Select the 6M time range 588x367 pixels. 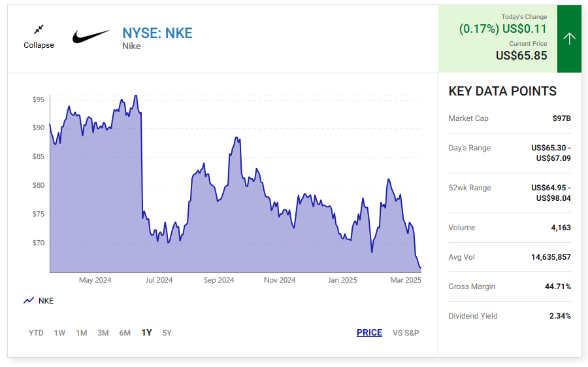tap(125, 333)
